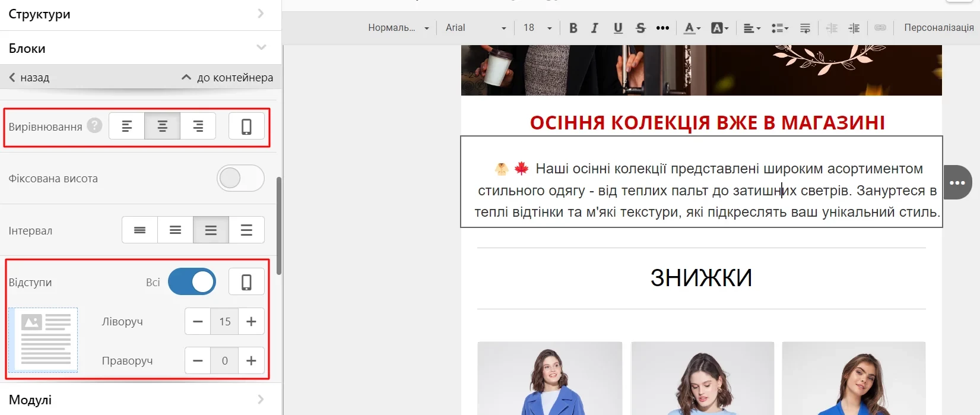
Task: Click the Ліворуч padding field showing 15
Action: coord(224,321)
